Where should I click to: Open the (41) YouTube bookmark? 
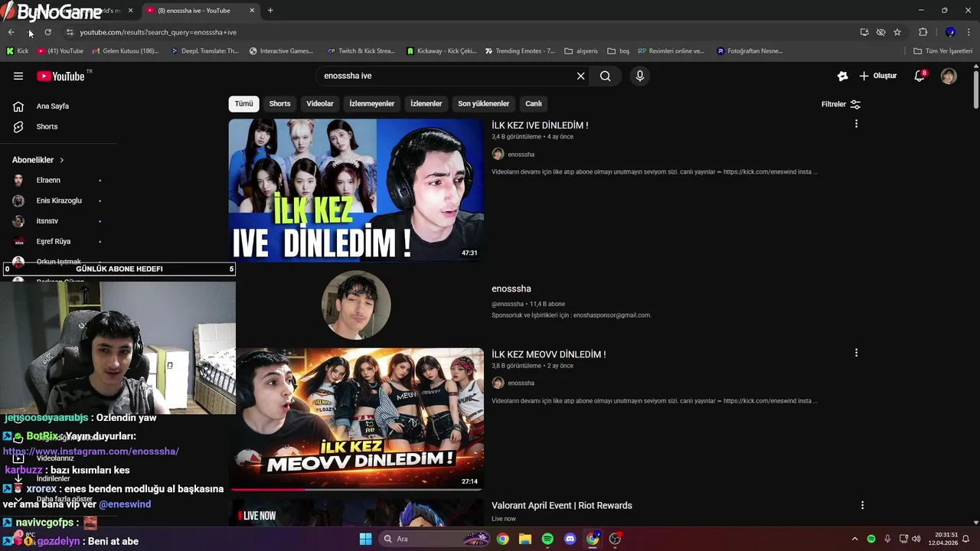pos(60,51)
